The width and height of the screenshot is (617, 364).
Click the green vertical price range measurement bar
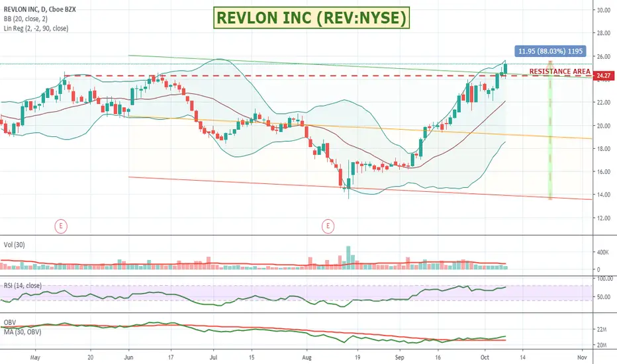coord(550,130)
